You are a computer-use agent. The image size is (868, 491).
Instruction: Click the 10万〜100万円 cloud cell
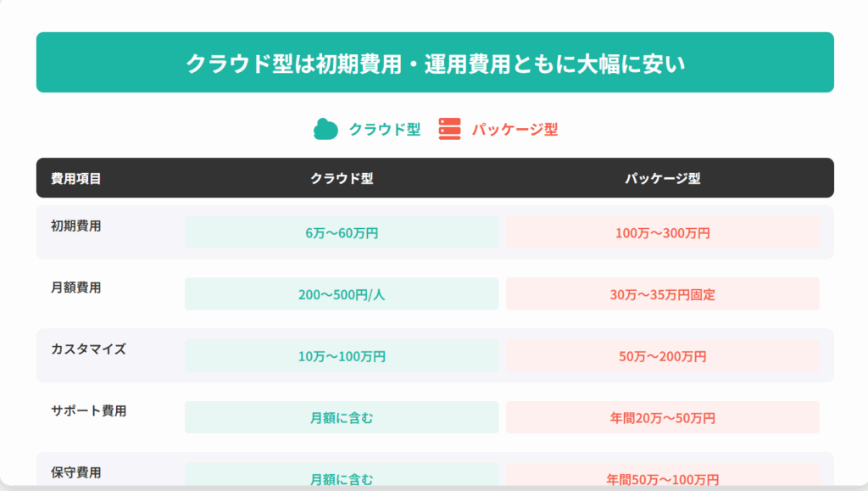pyautogui.click(x=342, y=356)
